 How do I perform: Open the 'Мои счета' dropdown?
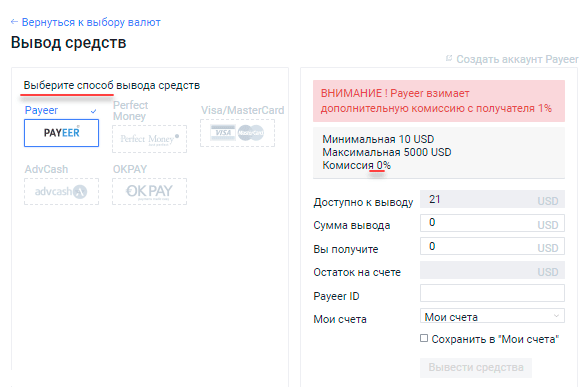coord(492,316)
